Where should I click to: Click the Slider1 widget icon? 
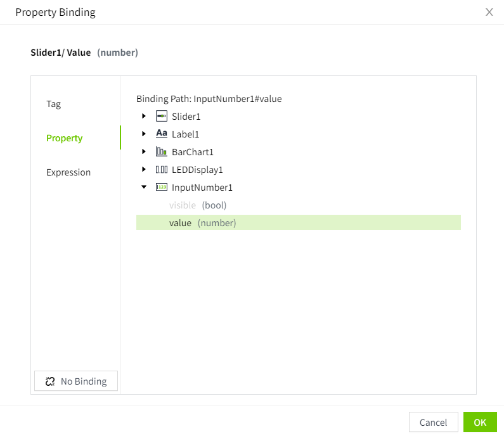pyautogui.click(x=162, y=117)
